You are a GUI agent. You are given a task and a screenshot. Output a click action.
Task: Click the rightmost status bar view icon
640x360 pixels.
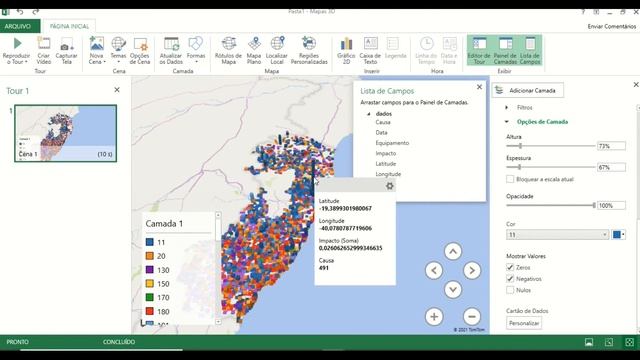tap(629, 342)
